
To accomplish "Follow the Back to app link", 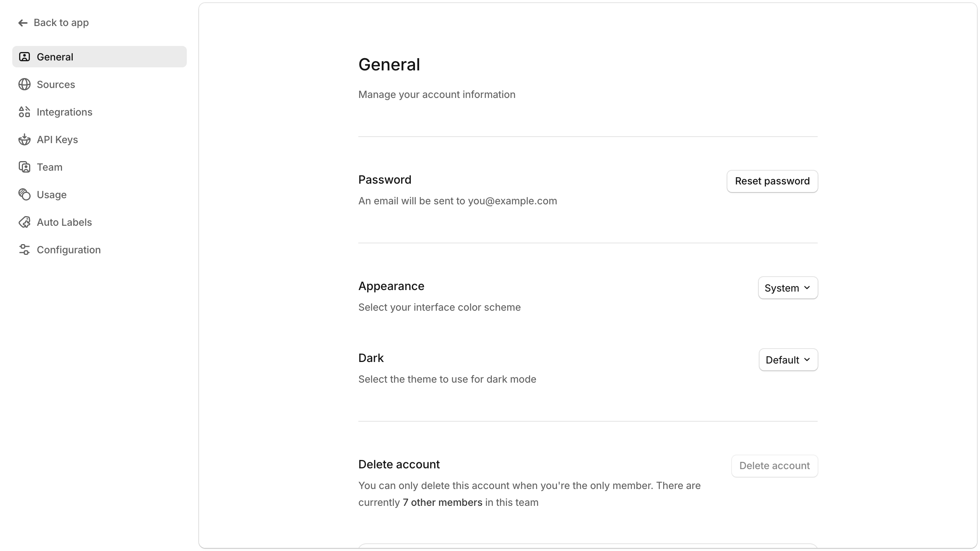I will click(x=61, y=23).
